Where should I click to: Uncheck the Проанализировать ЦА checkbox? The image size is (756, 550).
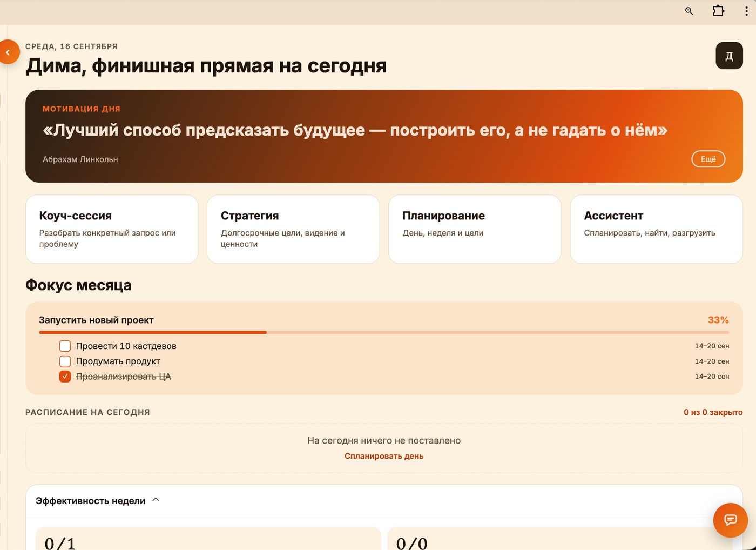tap(65, 377)
